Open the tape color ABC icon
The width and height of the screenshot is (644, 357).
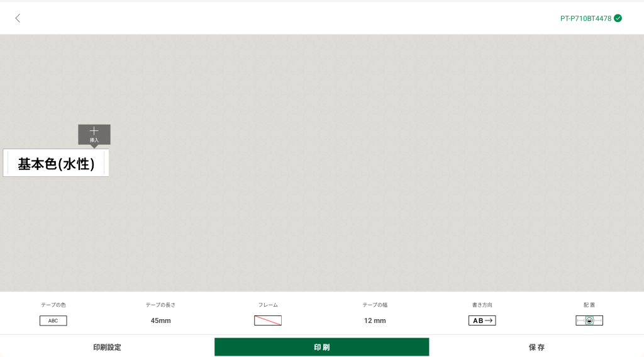coord(53,320)
